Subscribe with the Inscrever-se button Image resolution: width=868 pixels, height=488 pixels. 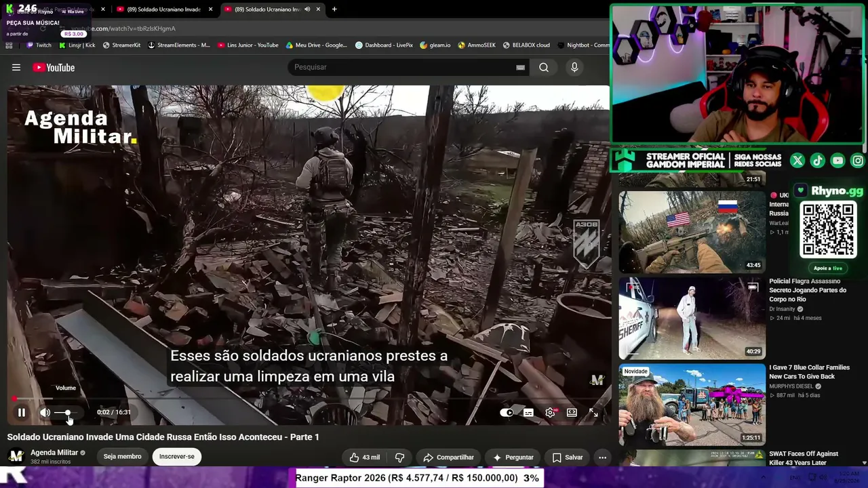[x=176, y=457]
